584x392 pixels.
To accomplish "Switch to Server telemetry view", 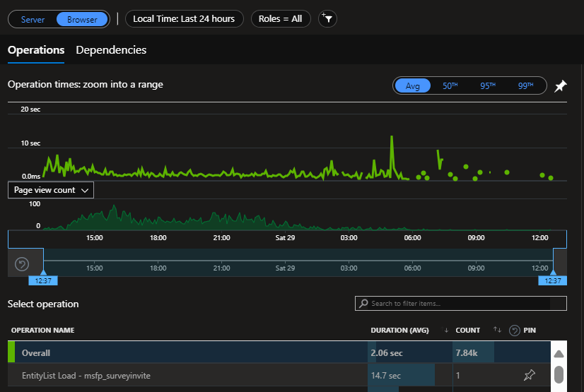I will click(33, 19).
